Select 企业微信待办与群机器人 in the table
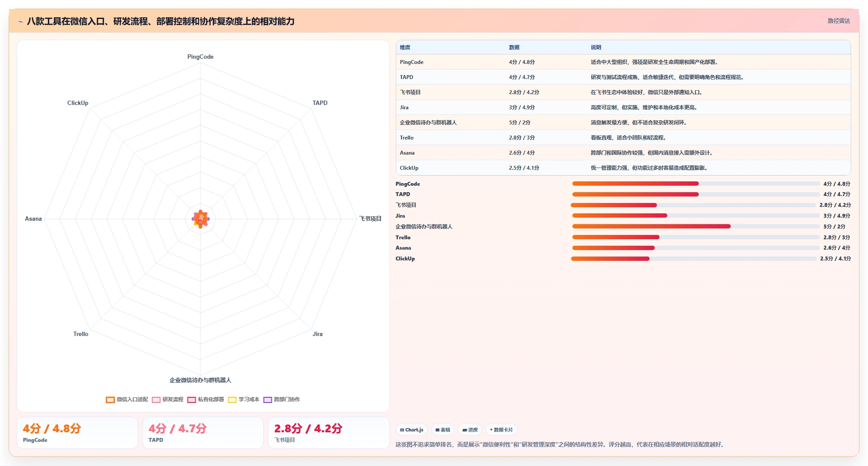This screenshot has height=466, width=868. 428,123
